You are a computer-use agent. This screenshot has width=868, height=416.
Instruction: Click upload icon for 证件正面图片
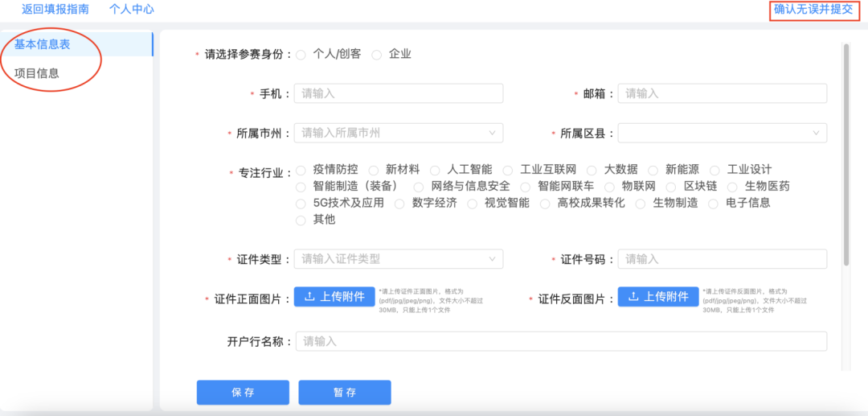coord(310,297)
